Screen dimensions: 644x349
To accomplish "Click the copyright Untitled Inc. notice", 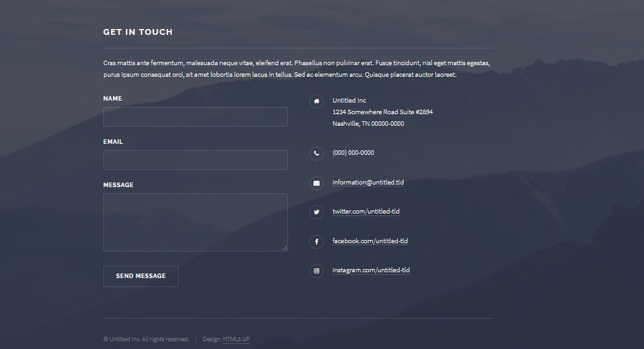I will click(x=146, y=339).
